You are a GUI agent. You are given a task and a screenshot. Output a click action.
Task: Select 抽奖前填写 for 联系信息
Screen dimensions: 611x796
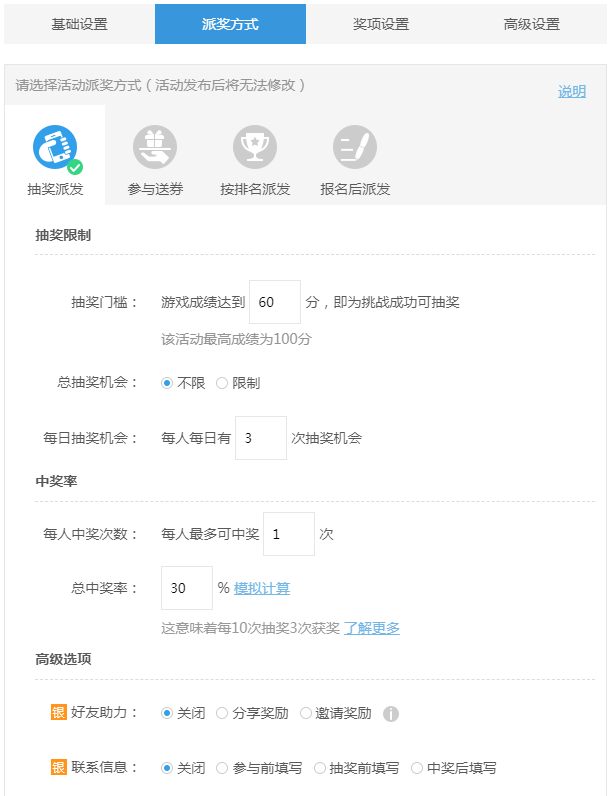click(x=320, y=768)
